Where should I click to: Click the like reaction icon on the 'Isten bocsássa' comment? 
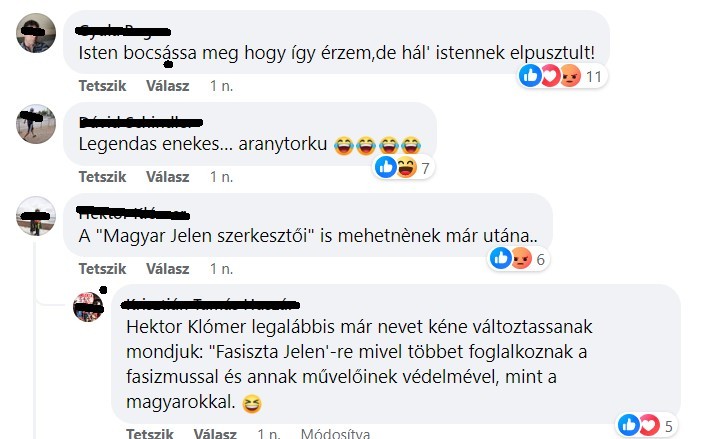pos(530,75)
